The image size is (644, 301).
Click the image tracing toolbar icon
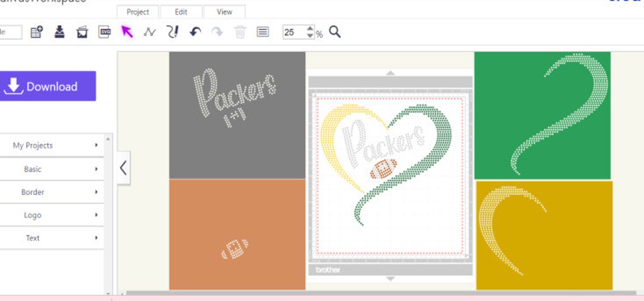pyautogui.click(x=82, y=32)
